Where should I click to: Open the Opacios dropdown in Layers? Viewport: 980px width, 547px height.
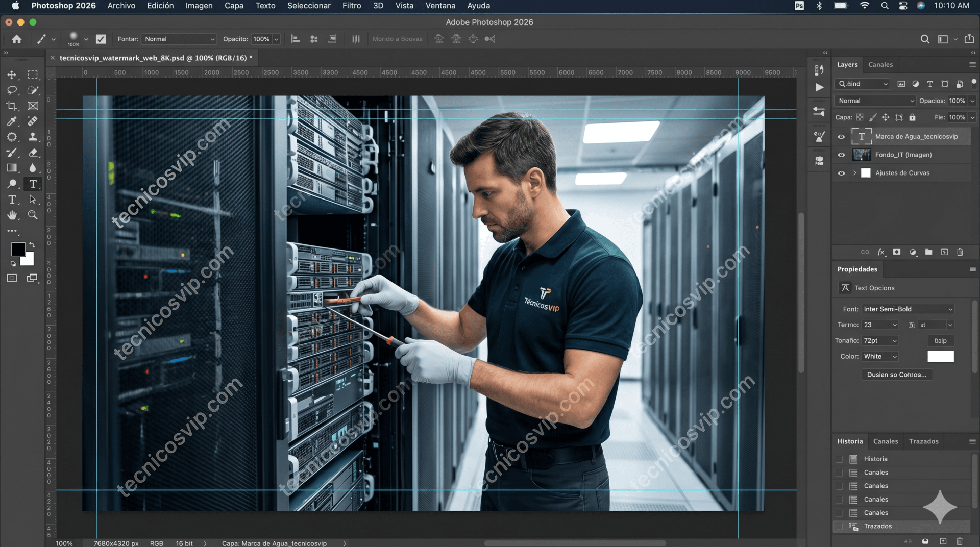(972, 101)
